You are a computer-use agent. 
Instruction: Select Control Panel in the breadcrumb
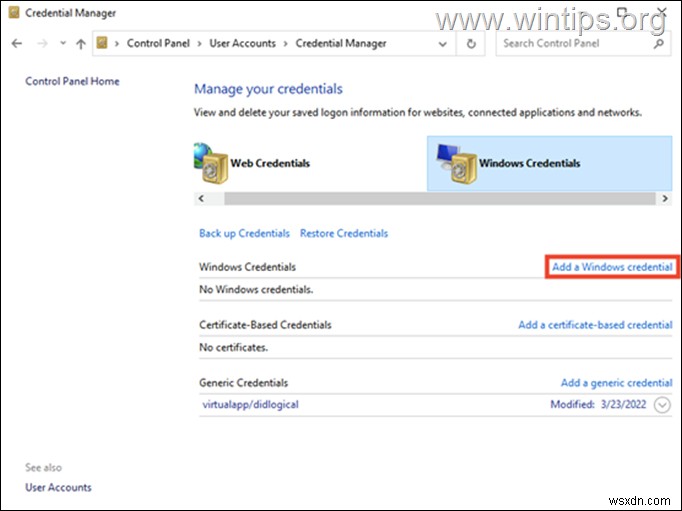pyautogui.click(x=158, y=43)
